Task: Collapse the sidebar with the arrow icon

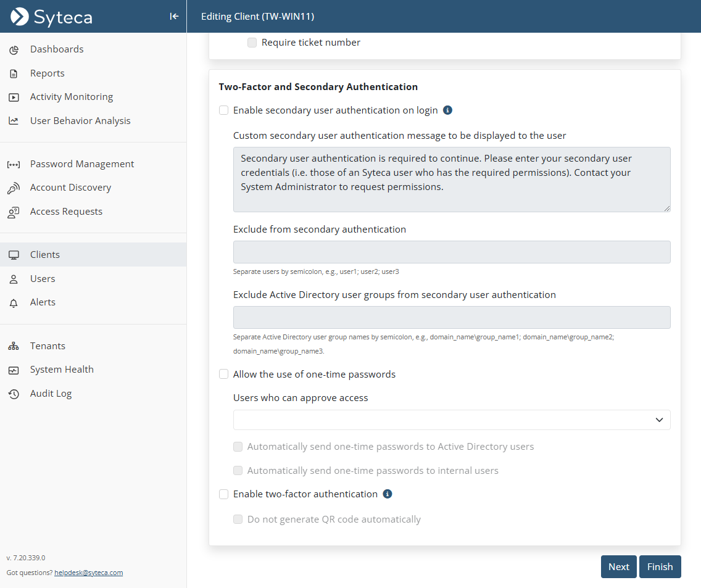Action: pos(174,17)
